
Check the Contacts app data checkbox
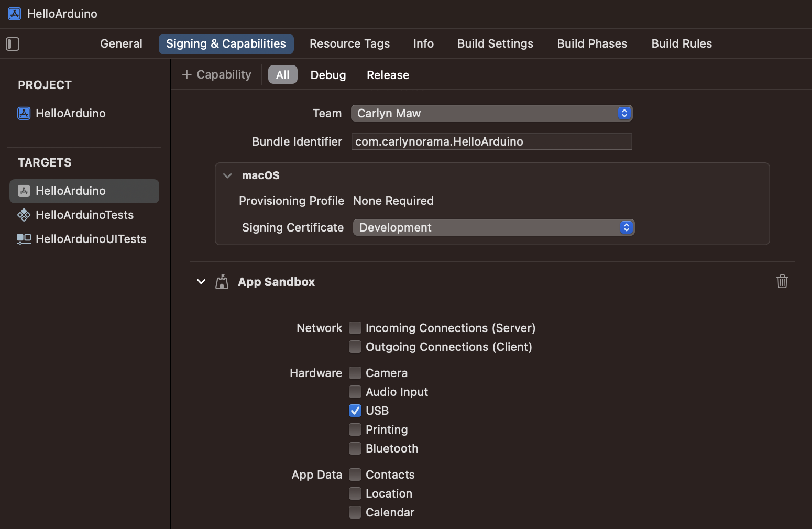[x=355, y=475]
